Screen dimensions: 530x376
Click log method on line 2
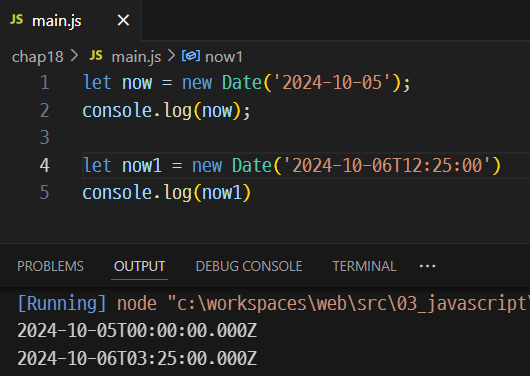[178, 111]
